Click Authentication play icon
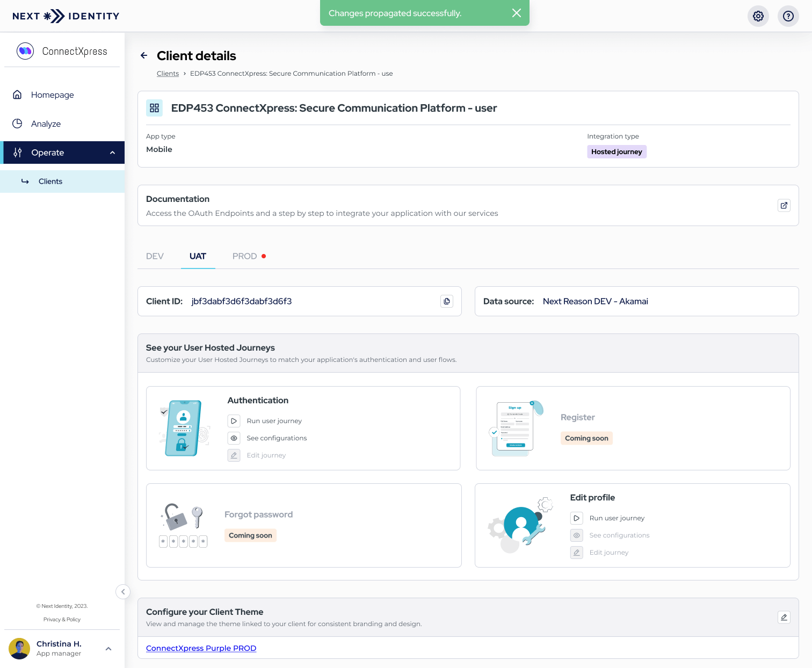812x668 pixels. 234,421
